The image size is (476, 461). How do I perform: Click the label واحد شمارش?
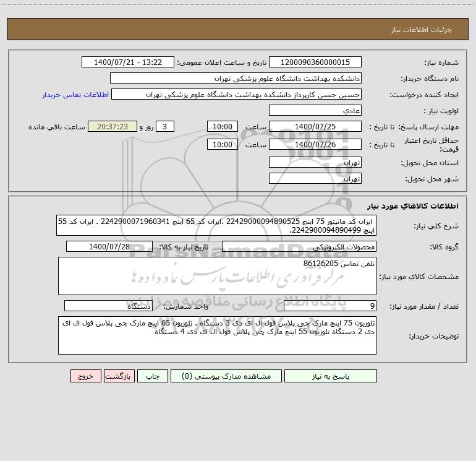point(186,307)
